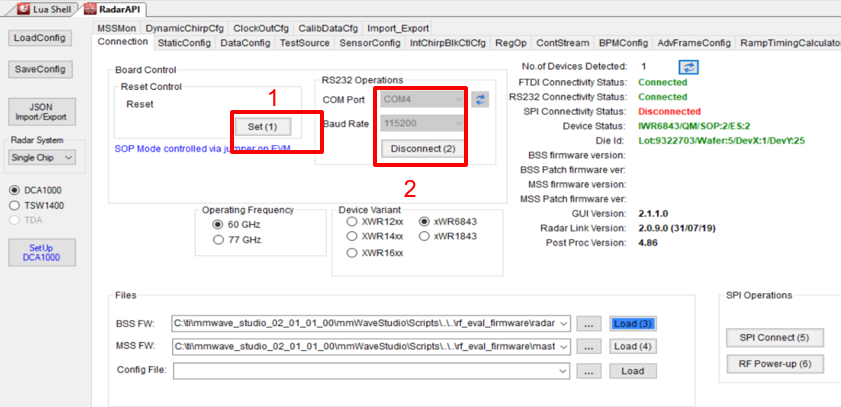Go to the Import_Export tab
Viewport: 841px width, 407px height.
point(397,28)
